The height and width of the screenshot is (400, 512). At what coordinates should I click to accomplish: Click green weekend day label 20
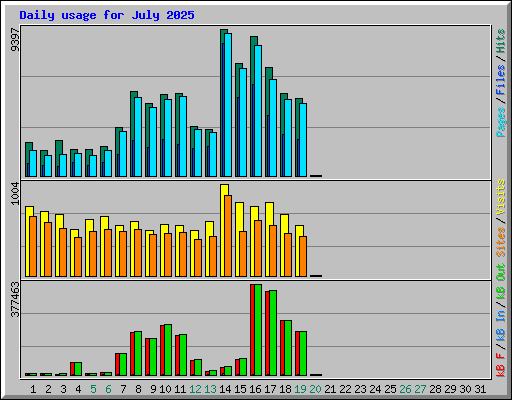coord(315,389)
